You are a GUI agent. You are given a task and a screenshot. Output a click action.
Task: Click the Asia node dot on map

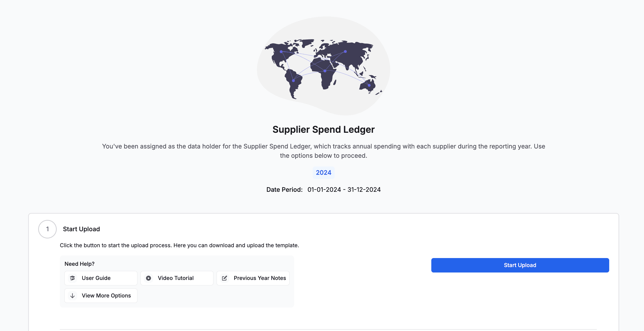tap(345, 52)
